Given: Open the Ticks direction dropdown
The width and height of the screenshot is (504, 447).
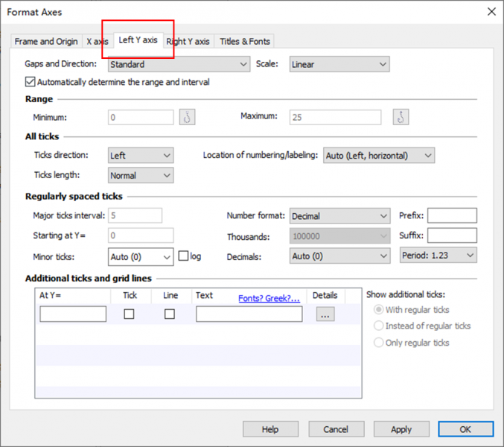Looking at the screenshot, I should tap(141, 156).
